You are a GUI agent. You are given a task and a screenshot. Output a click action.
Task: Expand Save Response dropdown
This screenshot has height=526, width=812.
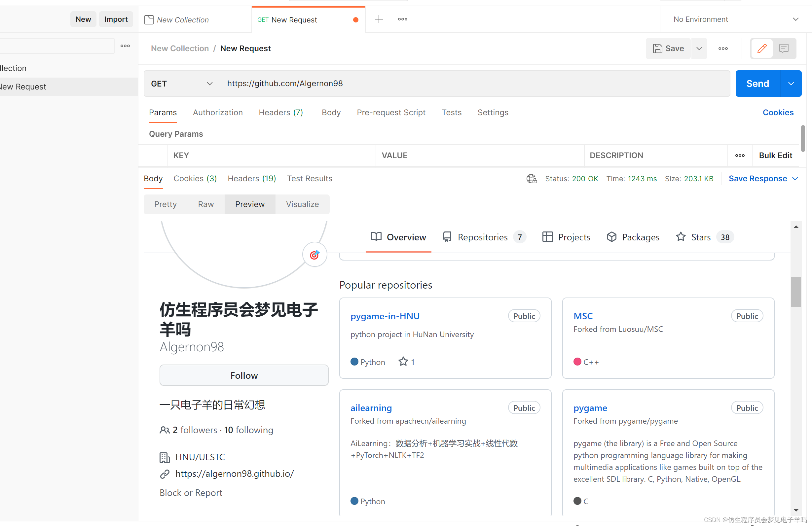[795, 179]
